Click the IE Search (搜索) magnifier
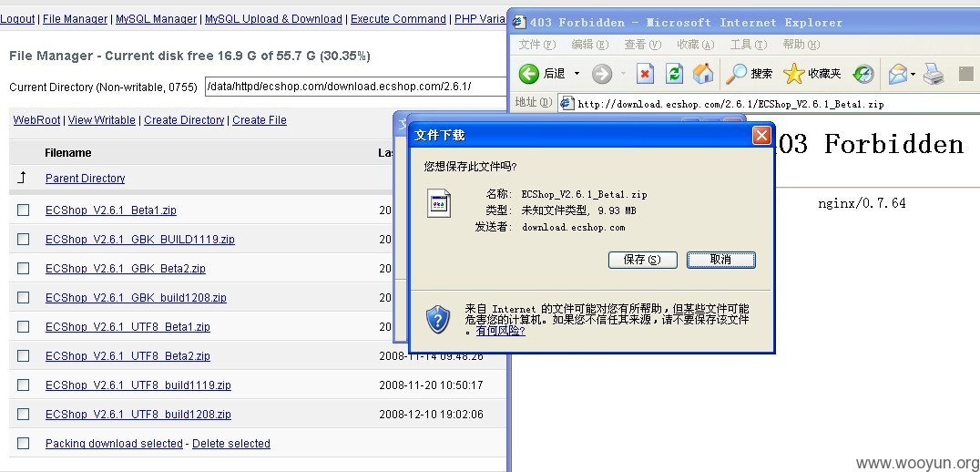The width and height of the screenshot is (980, 472). click(x=736, y=74)
